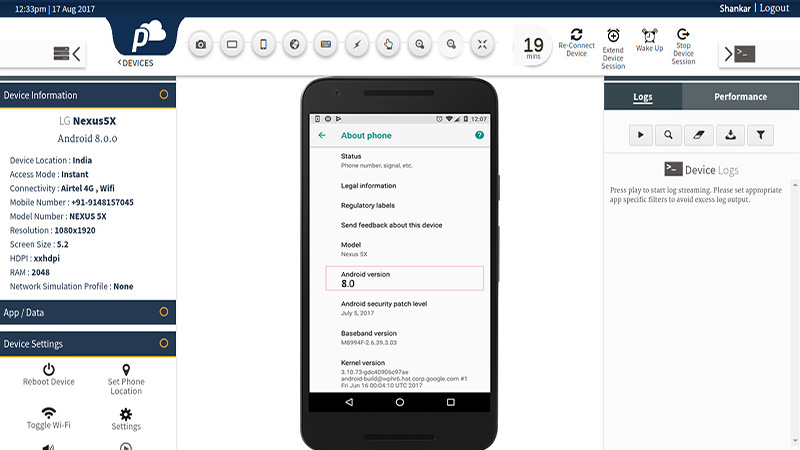Click the Mobile Number +91-9148157045

click(71, 202)
